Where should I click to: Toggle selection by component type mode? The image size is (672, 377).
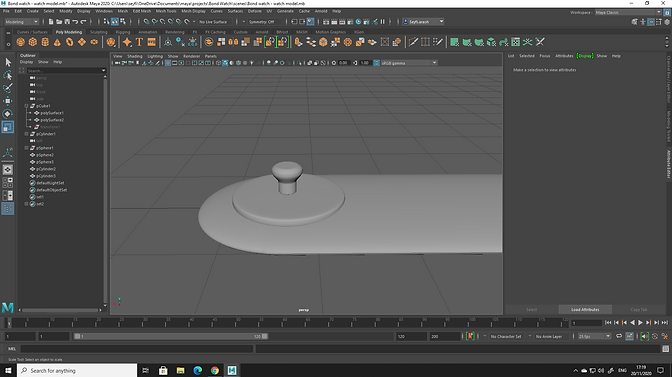(123, 21)
